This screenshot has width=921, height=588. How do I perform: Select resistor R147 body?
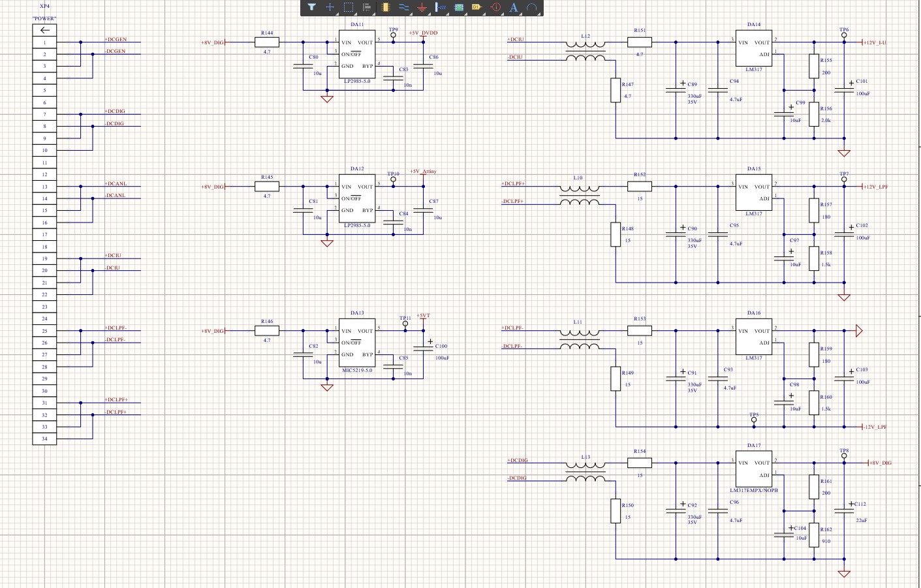pos(616,90)
